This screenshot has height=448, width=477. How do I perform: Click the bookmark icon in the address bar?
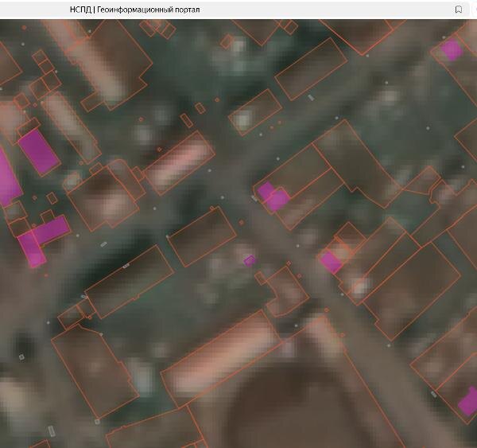click(x=458, y=10)
